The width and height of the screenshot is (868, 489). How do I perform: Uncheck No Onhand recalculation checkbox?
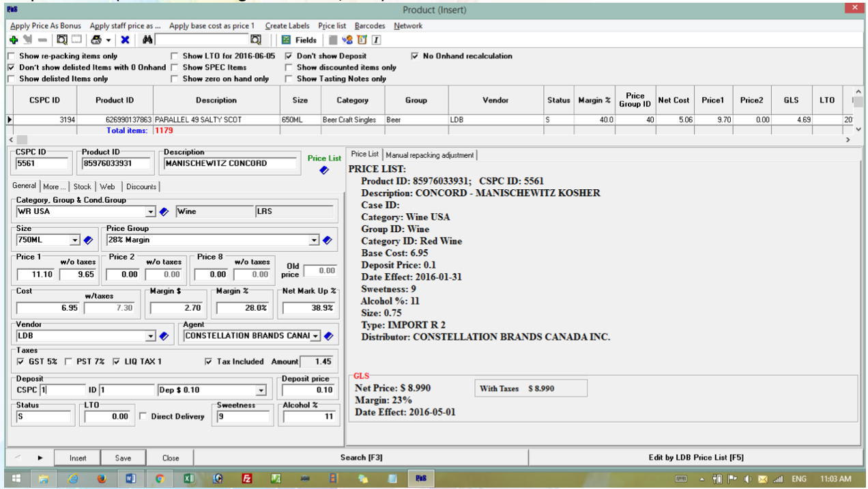[415, 56]
